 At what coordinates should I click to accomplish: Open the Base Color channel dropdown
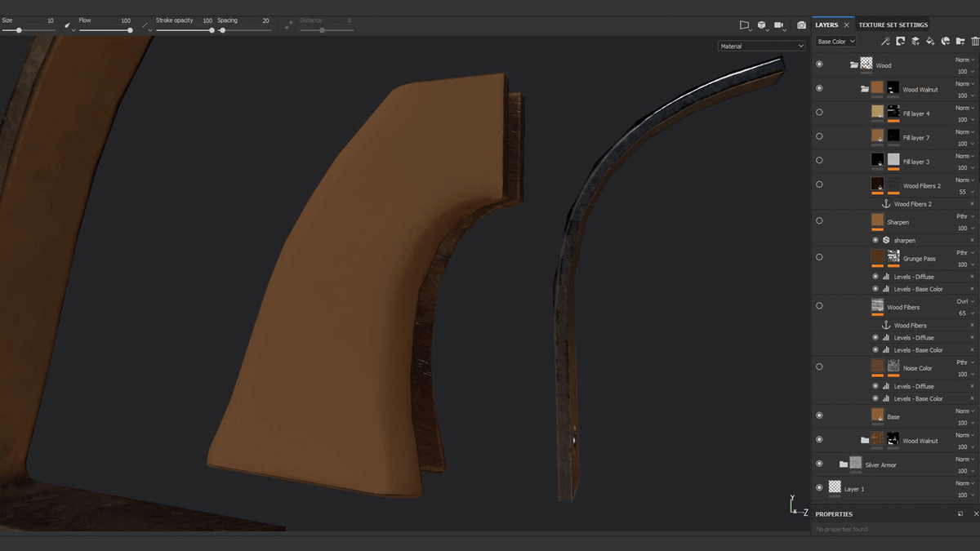click(x=835, y=42)
